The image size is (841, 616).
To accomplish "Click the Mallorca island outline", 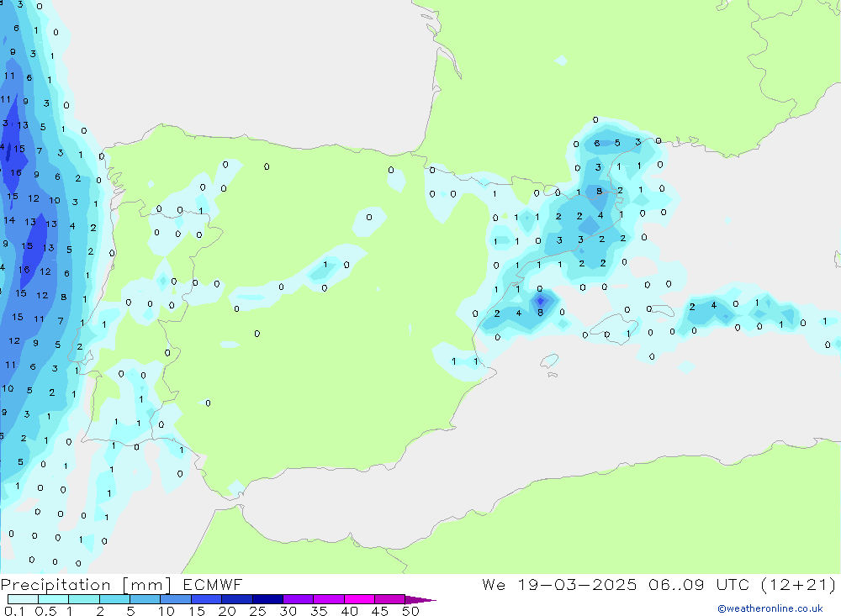I will (614, 328).
